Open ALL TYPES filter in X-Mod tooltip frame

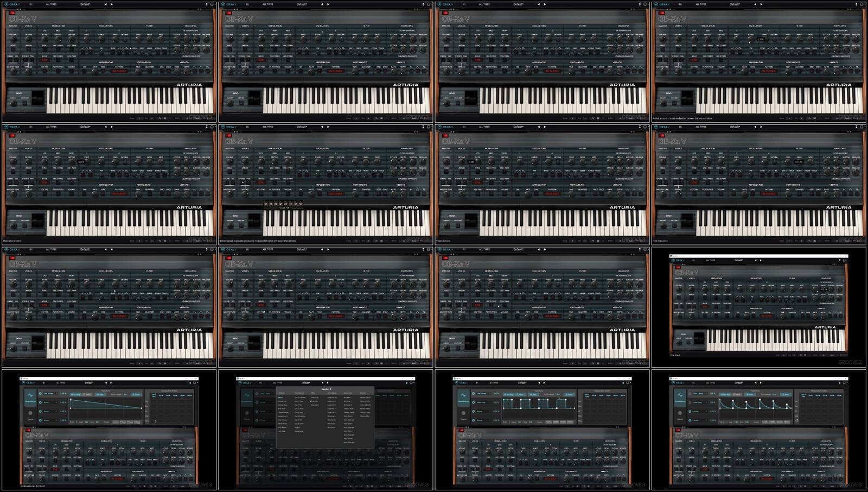(701, 4)
